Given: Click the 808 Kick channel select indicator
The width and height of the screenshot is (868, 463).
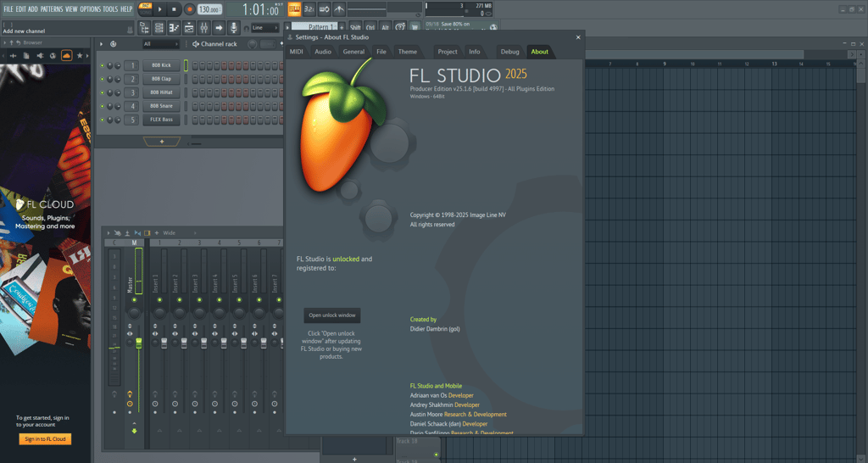Looking at the screenshot, I should (186, 65).
